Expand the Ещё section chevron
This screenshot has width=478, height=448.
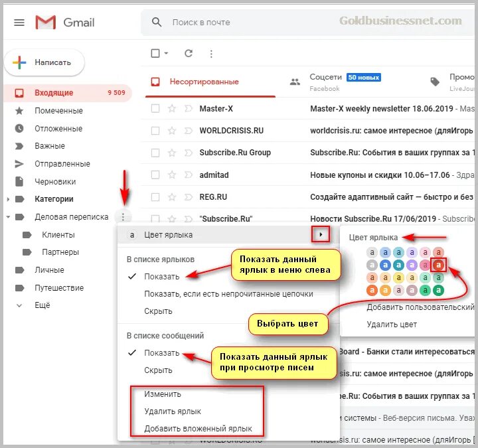pyautogui.click(x=19, y=305)
